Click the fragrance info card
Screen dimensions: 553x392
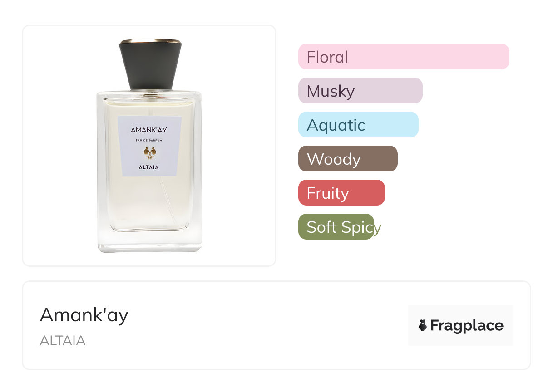point(276,325)
